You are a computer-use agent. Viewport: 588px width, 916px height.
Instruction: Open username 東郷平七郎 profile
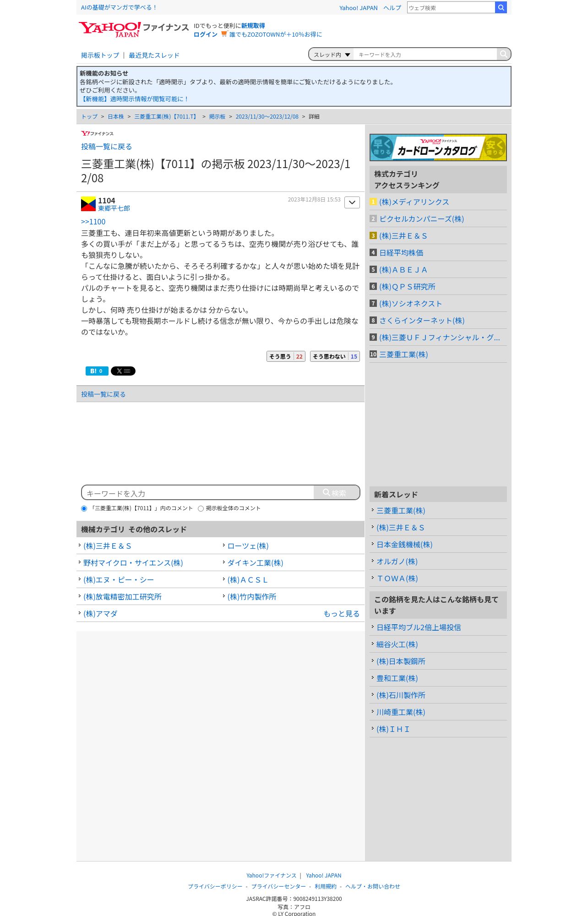coord(114,208)
